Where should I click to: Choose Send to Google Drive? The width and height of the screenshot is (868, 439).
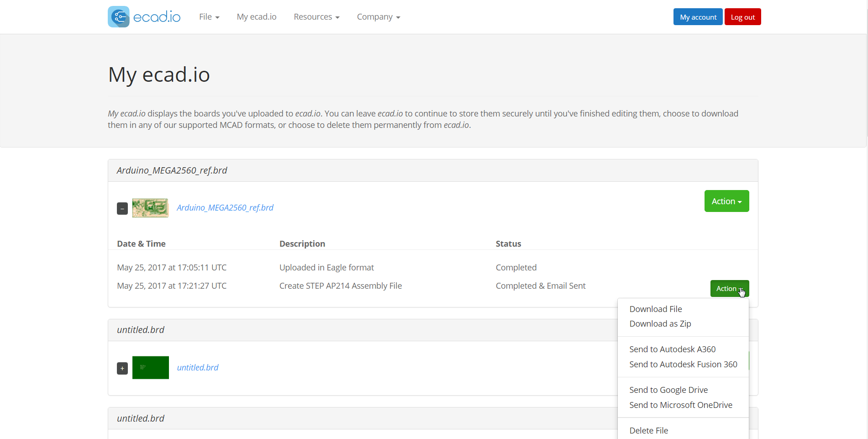point(668,390)
